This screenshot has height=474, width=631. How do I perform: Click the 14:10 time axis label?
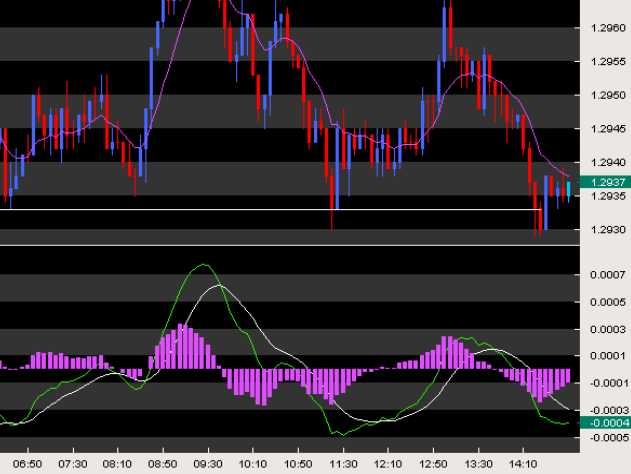click(x=523, y=464)
